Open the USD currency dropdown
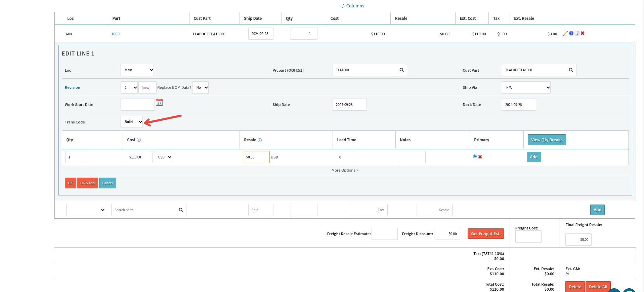The width and height of the screenshot is (644, 292). coord(163,157)
